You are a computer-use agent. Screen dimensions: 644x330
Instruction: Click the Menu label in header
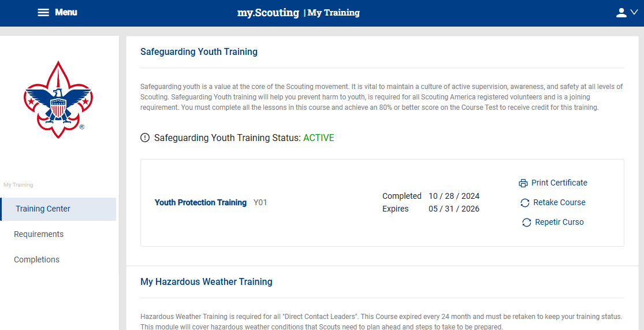66,12
